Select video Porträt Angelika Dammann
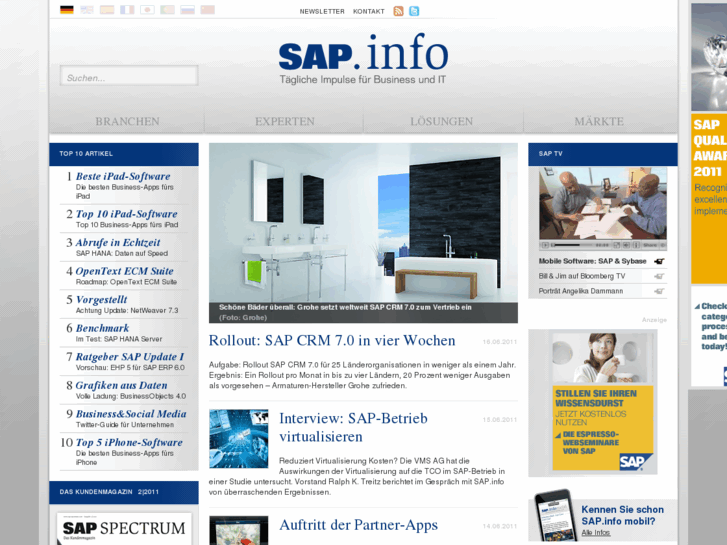This screenshot has width=727, height=545. (580, 291)
